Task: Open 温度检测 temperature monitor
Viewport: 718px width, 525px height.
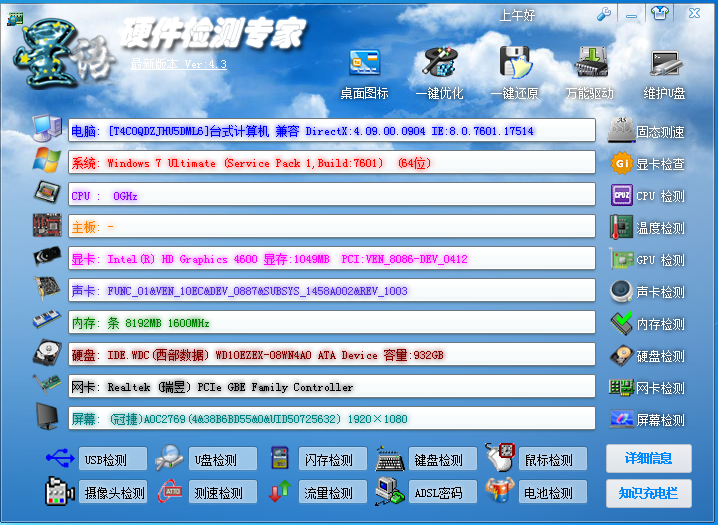Action: 647,228
